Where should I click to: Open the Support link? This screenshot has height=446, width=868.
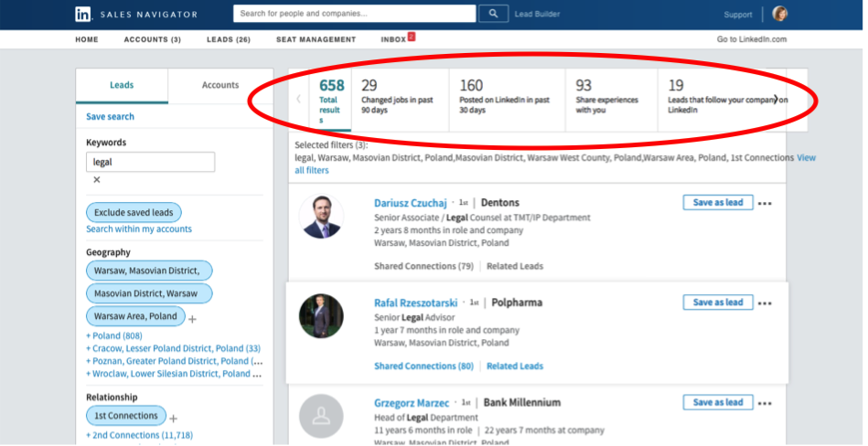pyautogui.click(x=738, y=15)
